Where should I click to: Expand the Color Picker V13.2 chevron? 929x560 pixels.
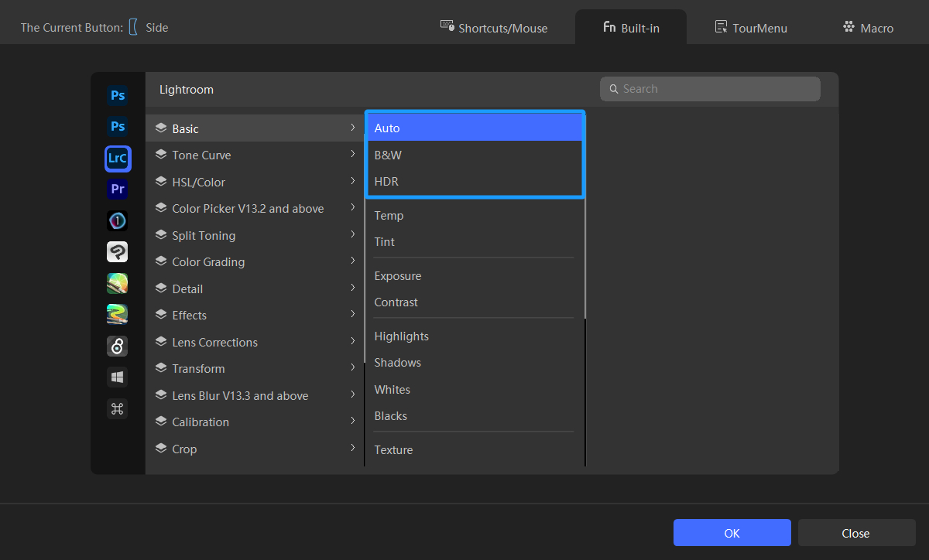(x=353, y=207)
